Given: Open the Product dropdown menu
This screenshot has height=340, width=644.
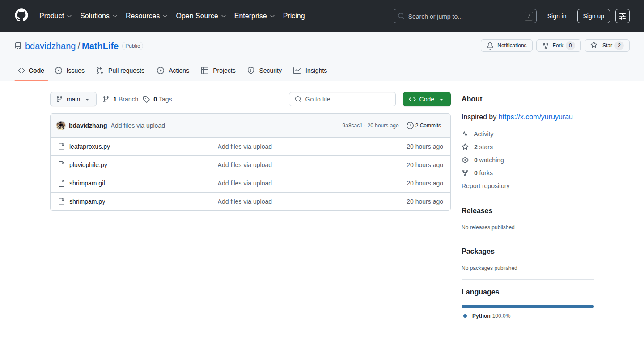Looking at the screenshot, I should [x=55, y=16].
